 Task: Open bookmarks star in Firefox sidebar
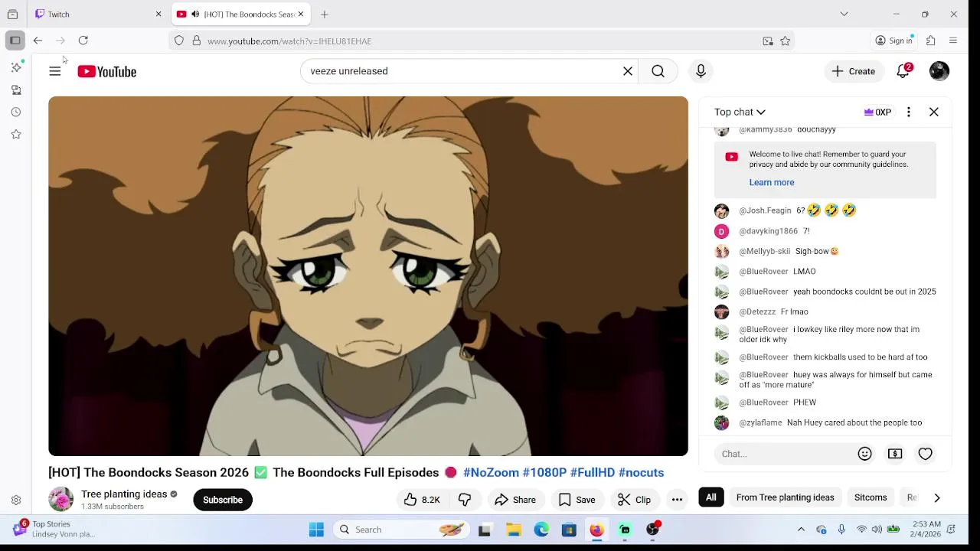click(16, 134)
